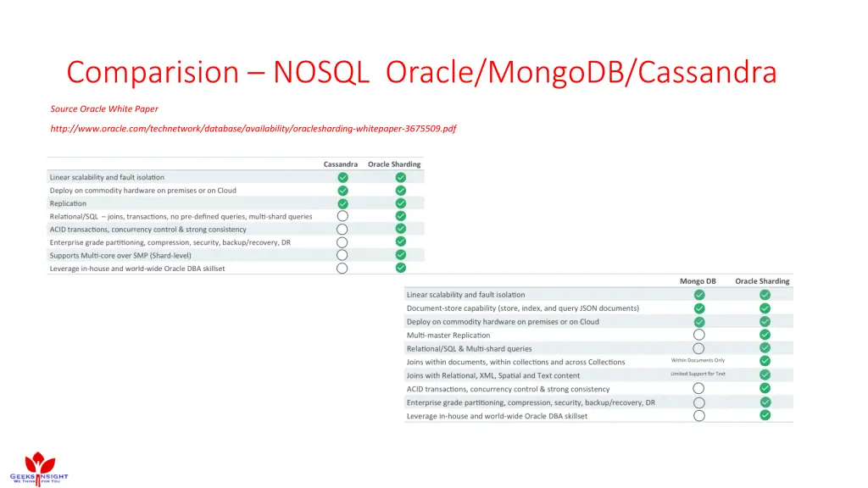Click 'Source Oracle White Paper' text
868x488 pixels.
(x=104, y=109)
